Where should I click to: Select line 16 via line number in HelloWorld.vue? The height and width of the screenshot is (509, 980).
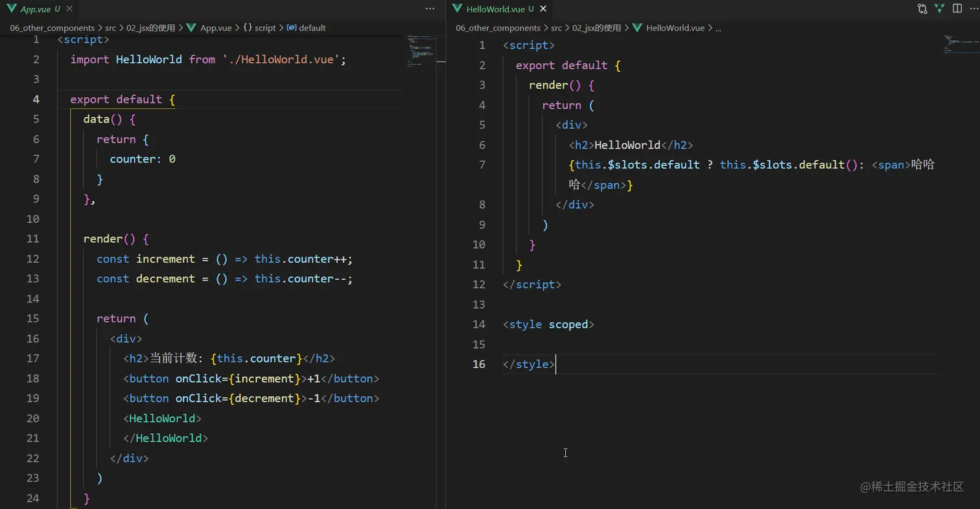479,364
